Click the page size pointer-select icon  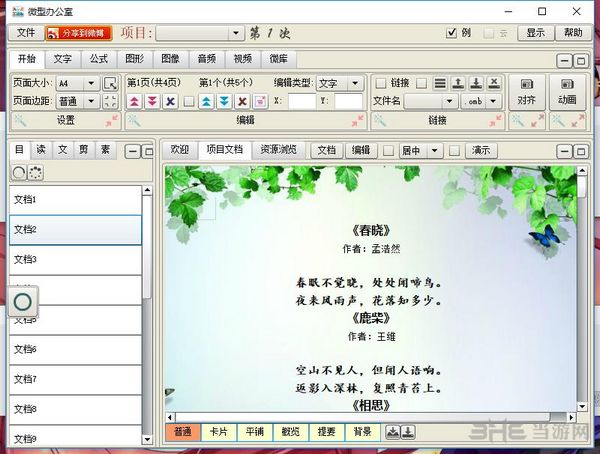[110, 83]
